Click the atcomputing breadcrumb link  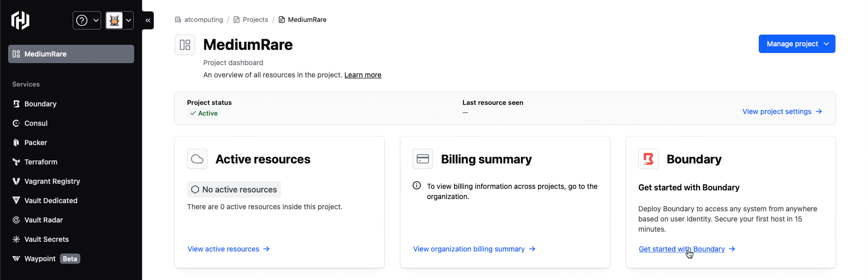click(x=203, y=20)
